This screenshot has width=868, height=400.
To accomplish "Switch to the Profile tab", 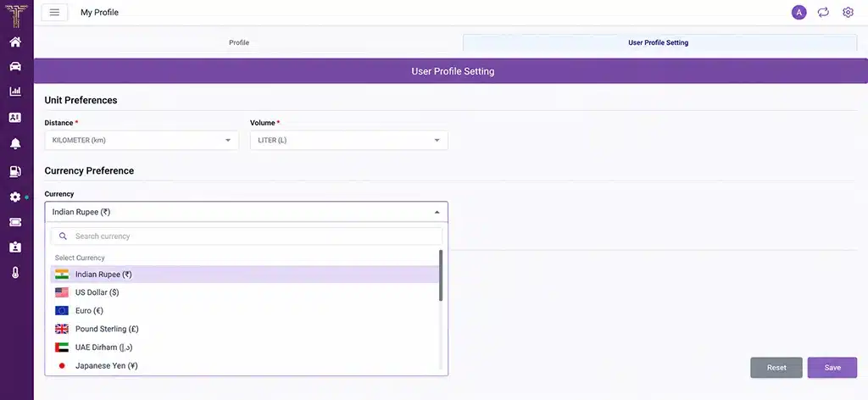I will click(x=239, y=42).
